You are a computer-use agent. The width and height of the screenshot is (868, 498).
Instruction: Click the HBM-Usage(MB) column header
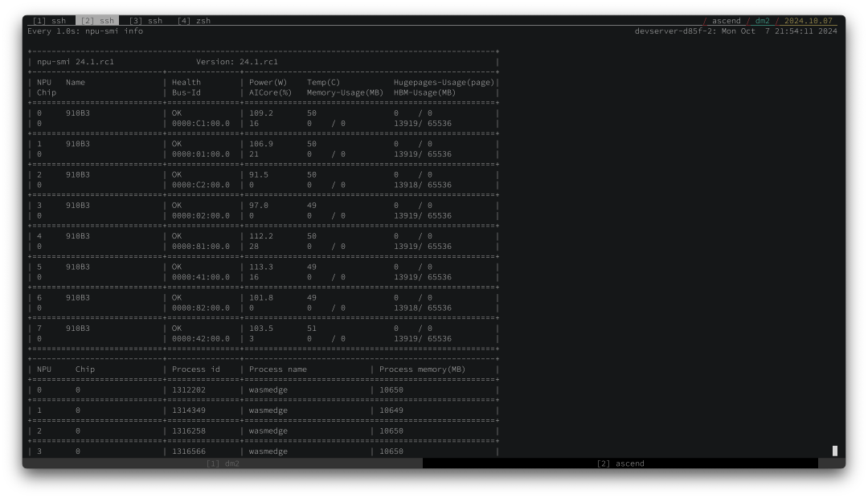[424, 92]
